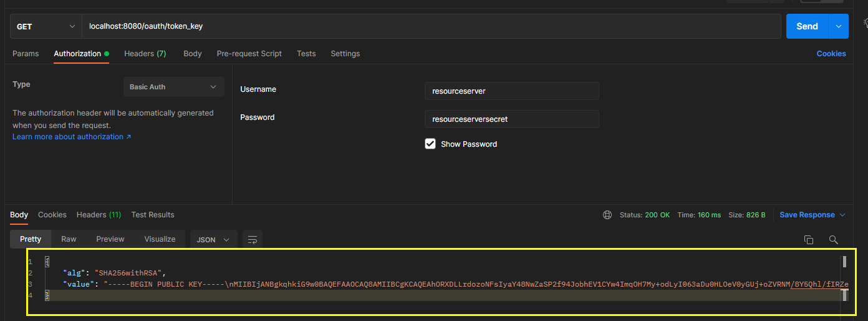
Task: Open the response Cookies tab
Action: pyautogui.click(x=52, y=215)
